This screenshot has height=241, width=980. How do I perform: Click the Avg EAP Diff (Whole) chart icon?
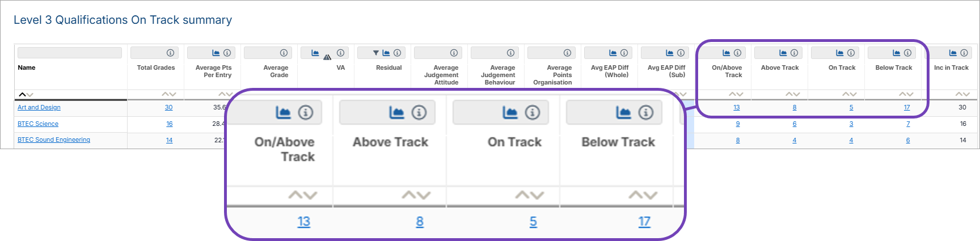click(612, 53)
